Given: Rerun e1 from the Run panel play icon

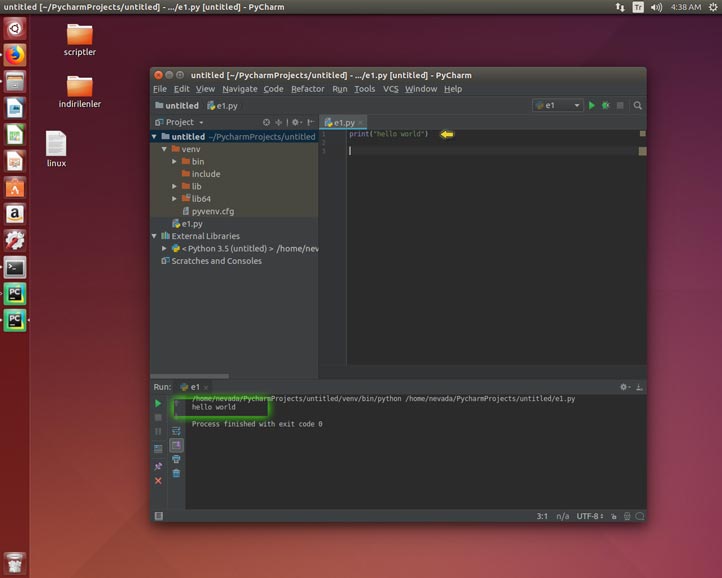Looking at the screenshot, I should point(158,403).
